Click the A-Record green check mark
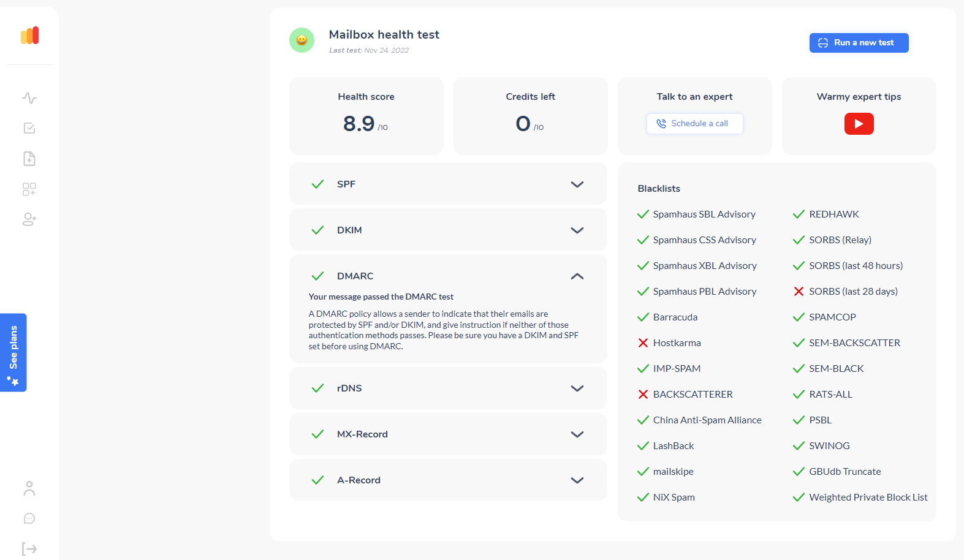 pyautogui.click(x=317, y=480)
